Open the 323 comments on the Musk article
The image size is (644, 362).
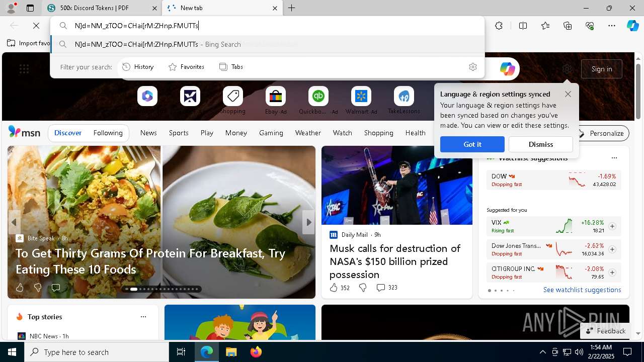[387, 288]
